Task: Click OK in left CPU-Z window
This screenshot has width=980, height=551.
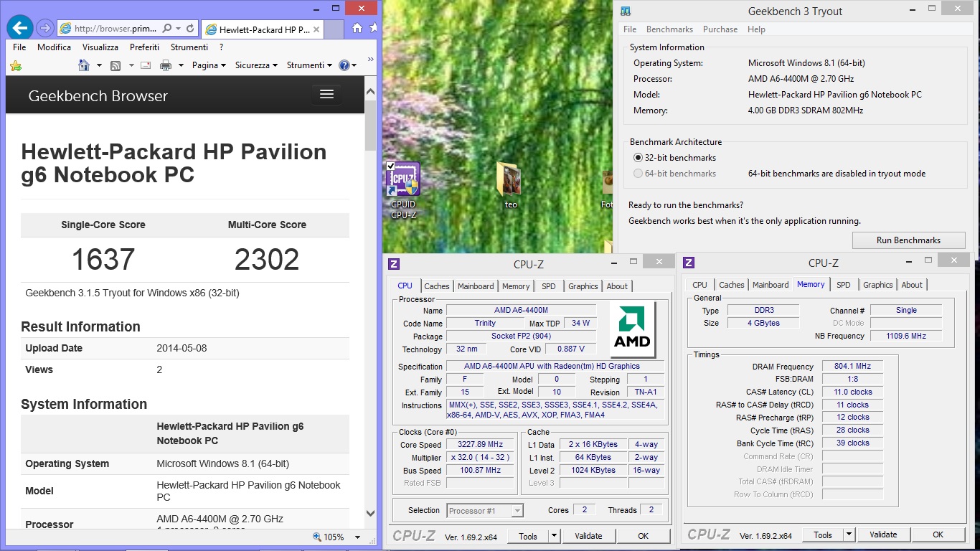Action: (x=644, y=536)
